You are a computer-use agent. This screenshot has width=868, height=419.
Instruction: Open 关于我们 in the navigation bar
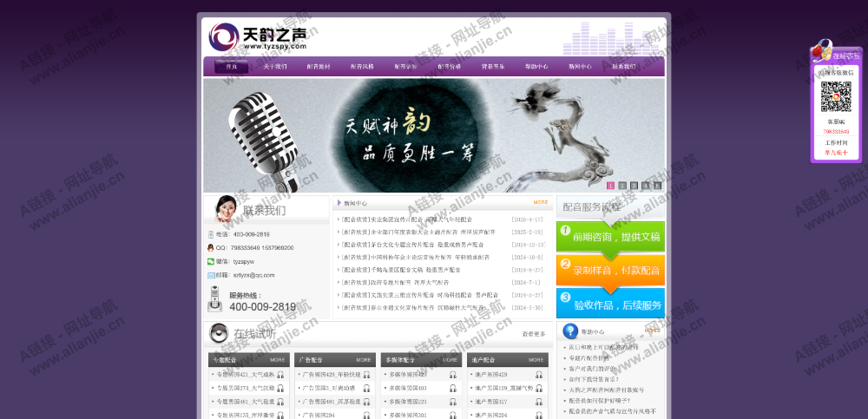(274, 66)
